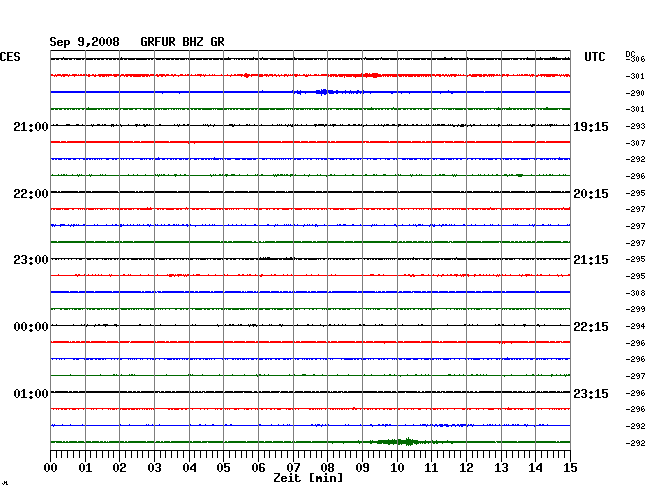Click the red signal burst on second trace
This screenshot has width=650, height=494.
372,75
